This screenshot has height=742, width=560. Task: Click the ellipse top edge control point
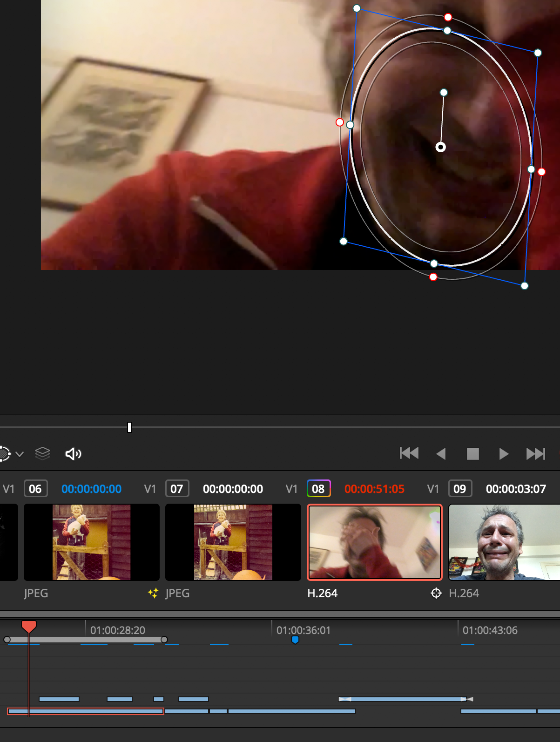[447, 31]
